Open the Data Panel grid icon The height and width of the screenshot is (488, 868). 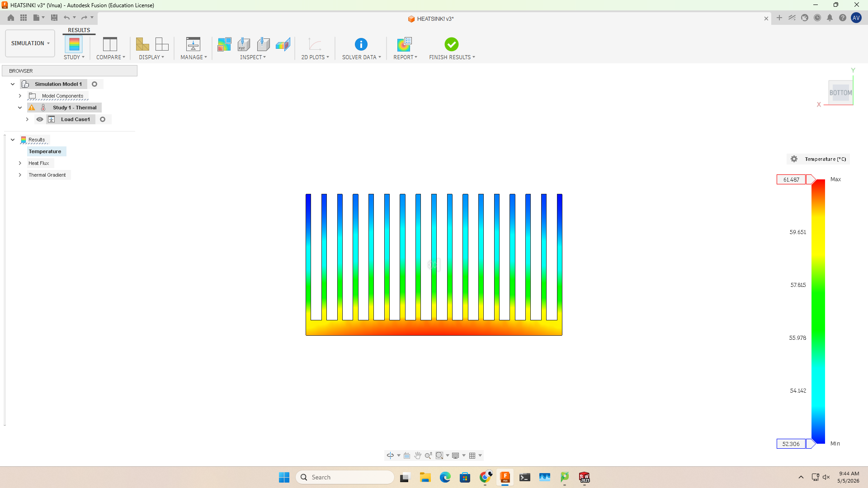24,18
